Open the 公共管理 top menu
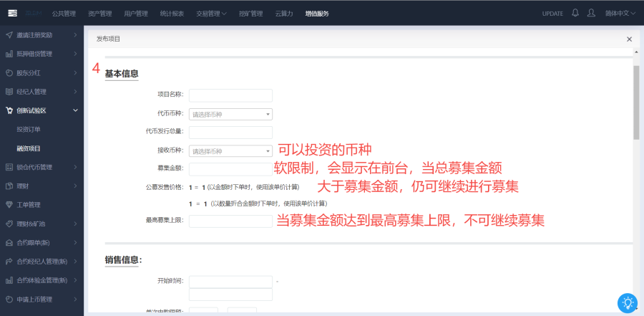This screenshot has width=644, height=316. point(64,14)
